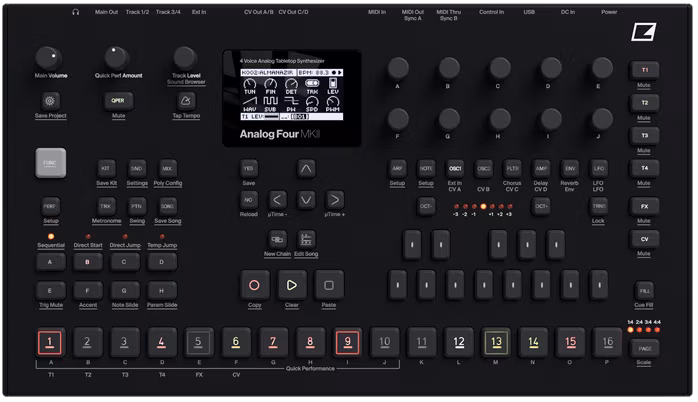Click the OLED display screen
The height and width of the screenshot is (402, 698).
coord(292,94)
